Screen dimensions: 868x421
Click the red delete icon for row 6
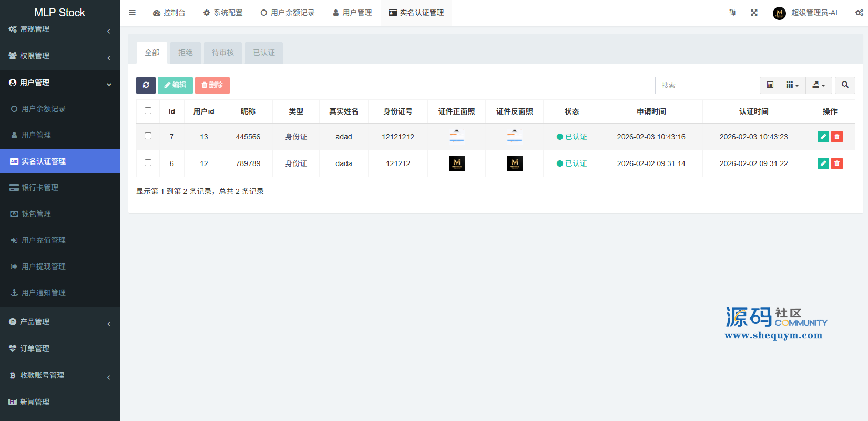tap(837, 163)
